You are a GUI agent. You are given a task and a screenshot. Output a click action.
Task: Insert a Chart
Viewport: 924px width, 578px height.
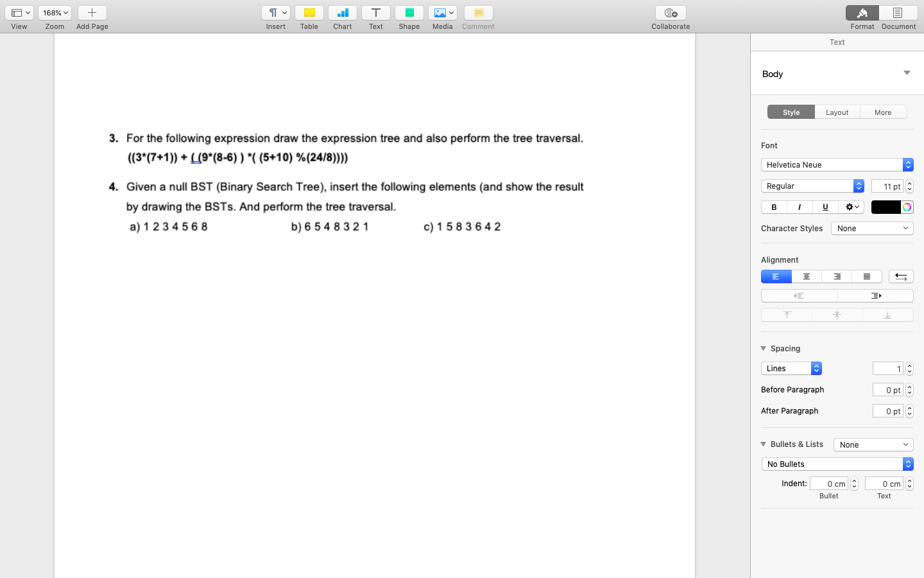[342, 13]
